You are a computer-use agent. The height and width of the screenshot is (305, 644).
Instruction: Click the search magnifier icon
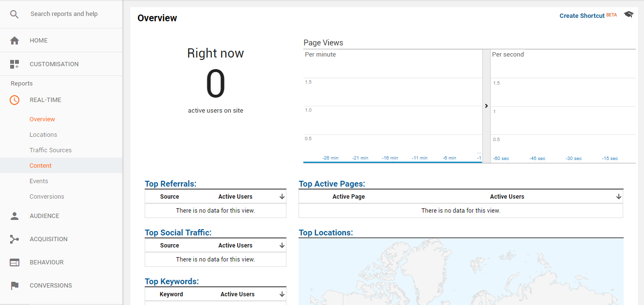pyautogui.click(x=15, y=14)
